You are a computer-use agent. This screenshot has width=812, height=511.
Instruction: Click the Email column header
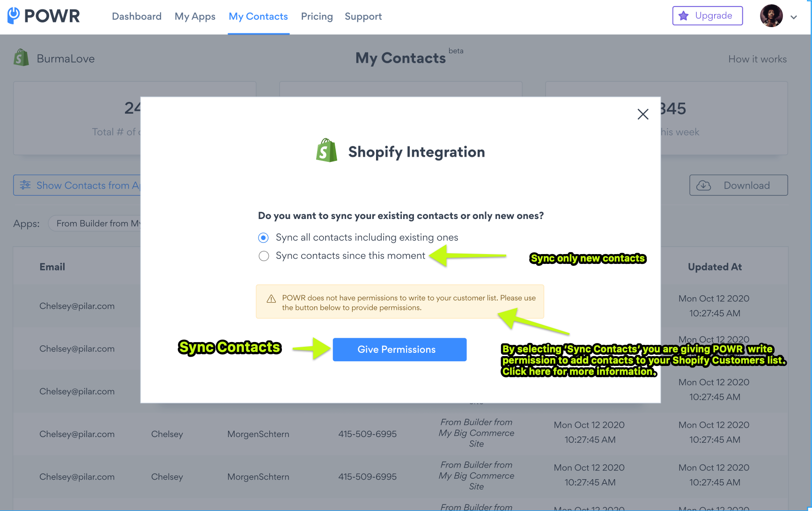click(52, 267)
